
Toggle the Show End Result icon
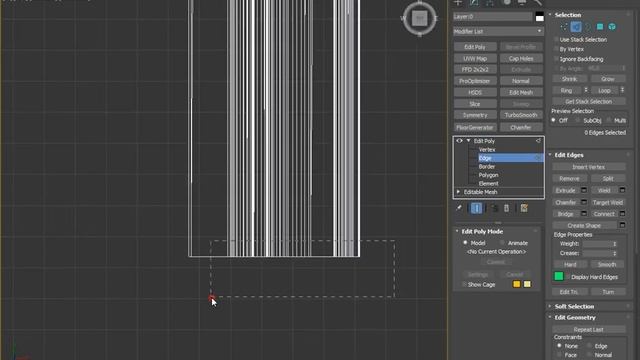click(476, 208)
